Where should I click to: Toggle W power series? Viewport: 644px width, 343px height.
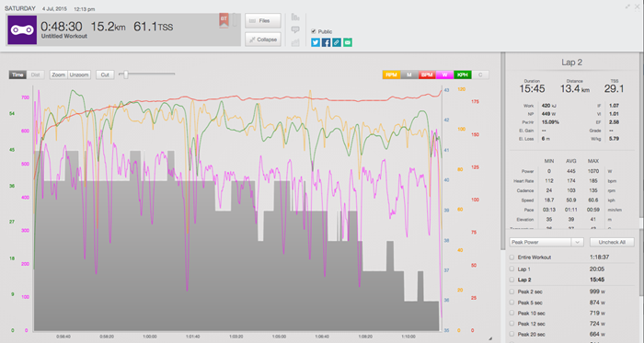[444, 74]
